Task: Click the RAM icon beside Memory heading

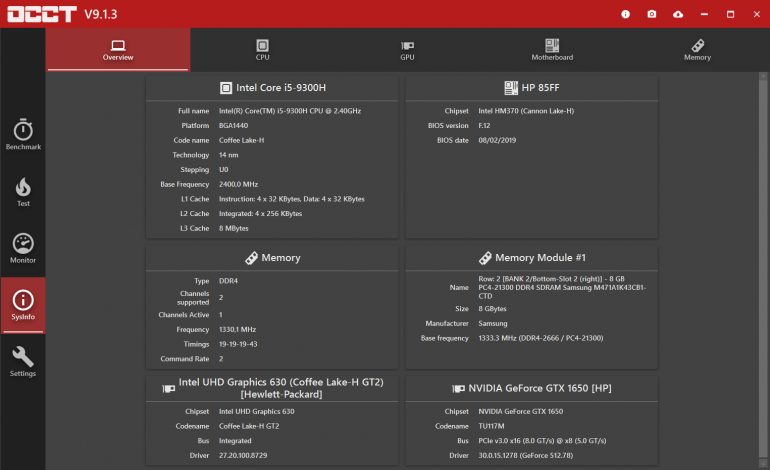Action: [251, 258]
